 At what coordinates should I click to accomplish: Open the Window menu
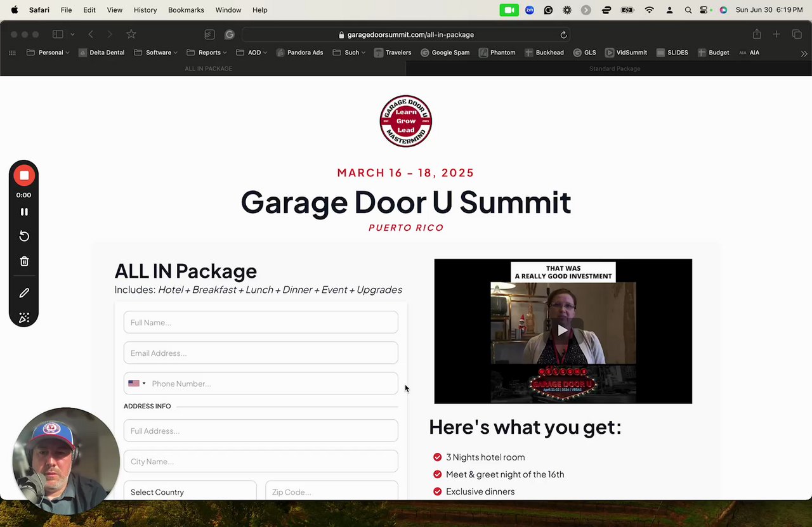coord(228,10)
